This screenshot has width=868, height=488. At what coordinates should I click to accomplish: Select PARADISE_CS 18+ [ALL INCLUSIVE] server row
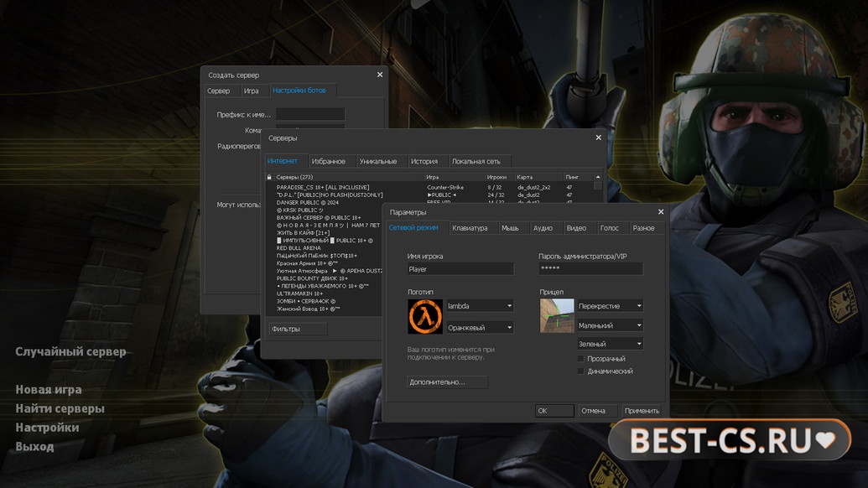429,188
